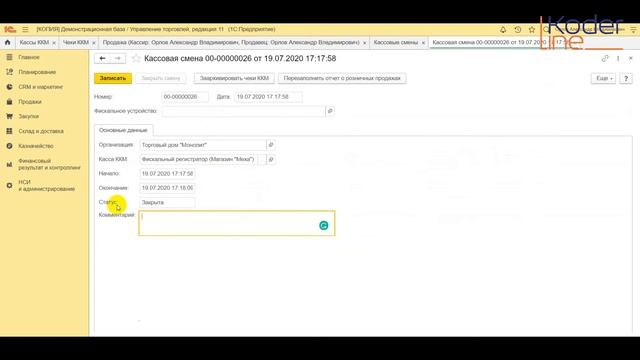Click the Окончание date field
640x360 pixels.
167,188
